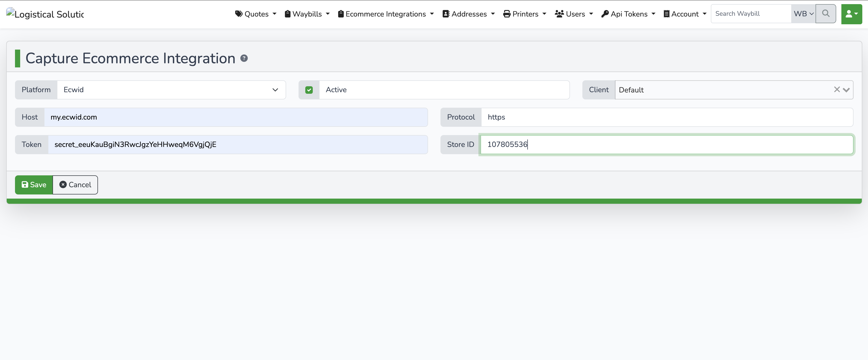
Task: Expand the Client selection dropdown
Action: (x=847, y=90)
